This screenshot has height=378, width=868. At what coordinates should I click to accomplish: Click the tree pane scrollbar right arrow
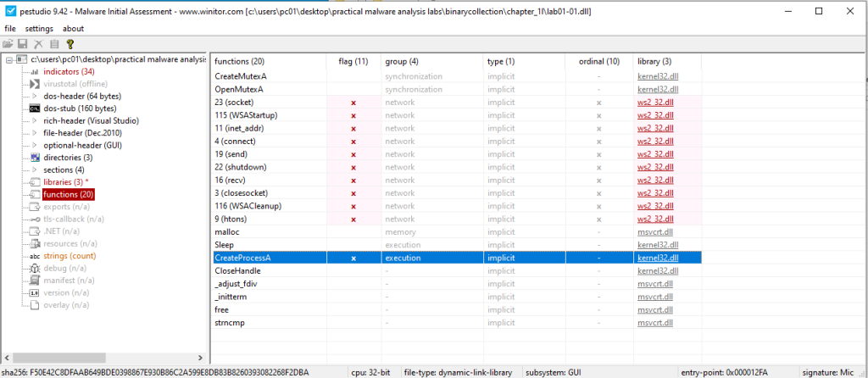(201, 358)
